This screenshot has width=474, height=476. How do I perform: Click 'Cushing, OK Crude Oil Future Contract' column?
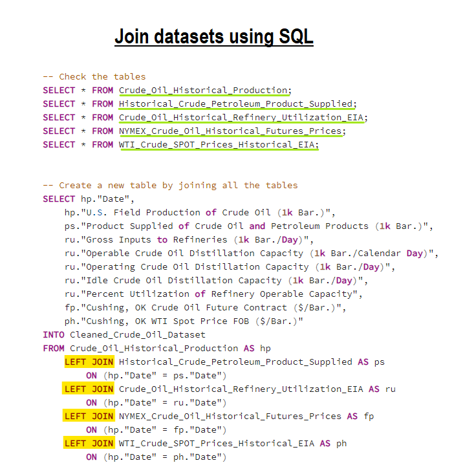click(x=205, y=308)
